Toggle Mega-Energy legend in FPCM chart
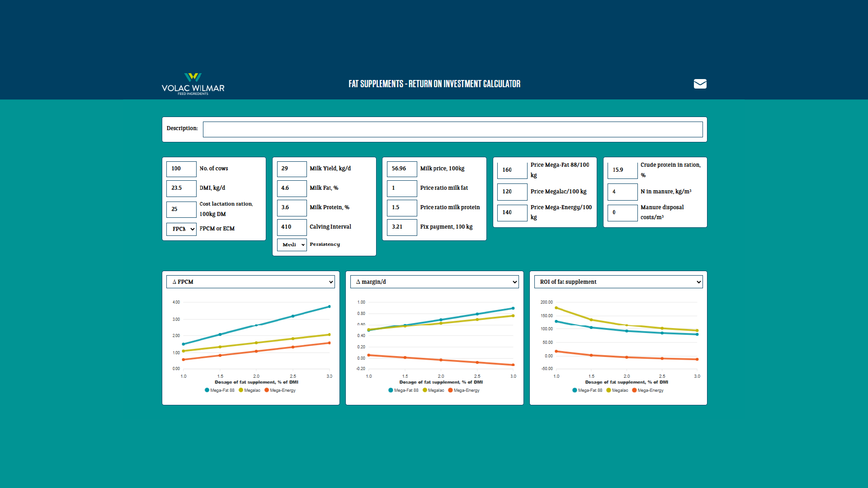868x488 pixels. 280,390
